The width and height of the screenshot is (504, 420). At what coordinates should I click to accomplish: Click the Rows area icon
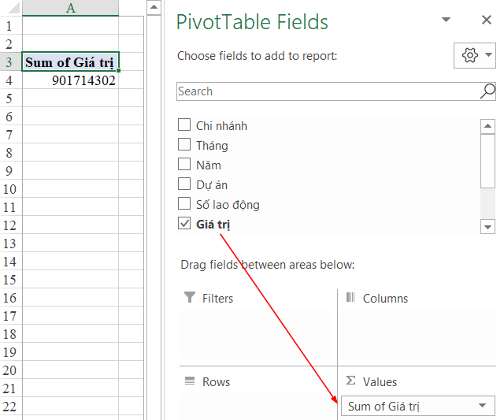click(190, 381)
